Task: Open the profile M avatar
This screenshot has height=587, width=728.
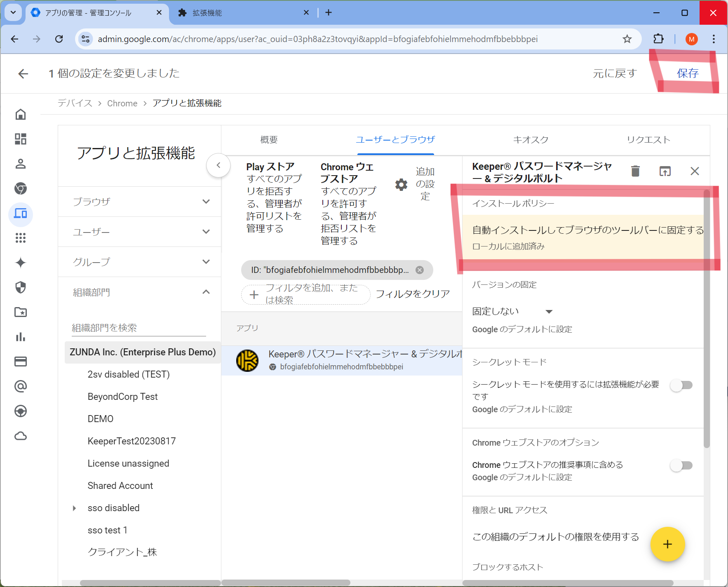Action: (x=691, y=39)
